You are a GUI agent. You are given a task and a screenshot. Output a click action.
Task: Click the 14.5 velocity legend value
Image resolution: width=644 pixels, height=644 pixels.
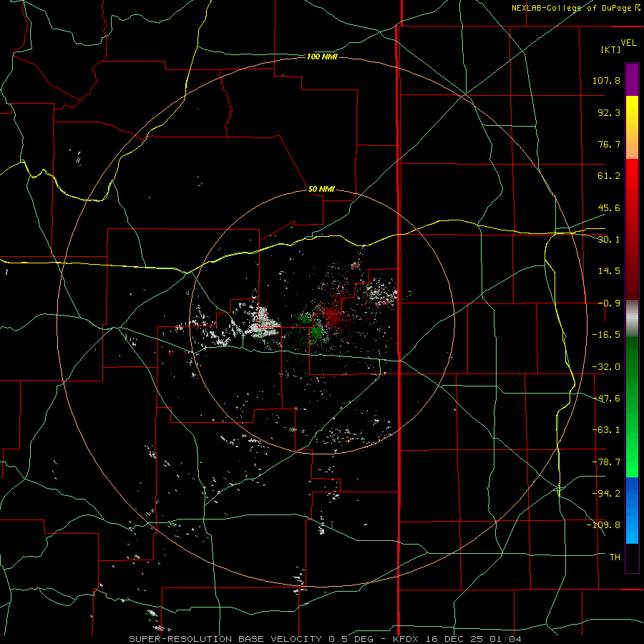pyautogui.click(x=609, y=271)
